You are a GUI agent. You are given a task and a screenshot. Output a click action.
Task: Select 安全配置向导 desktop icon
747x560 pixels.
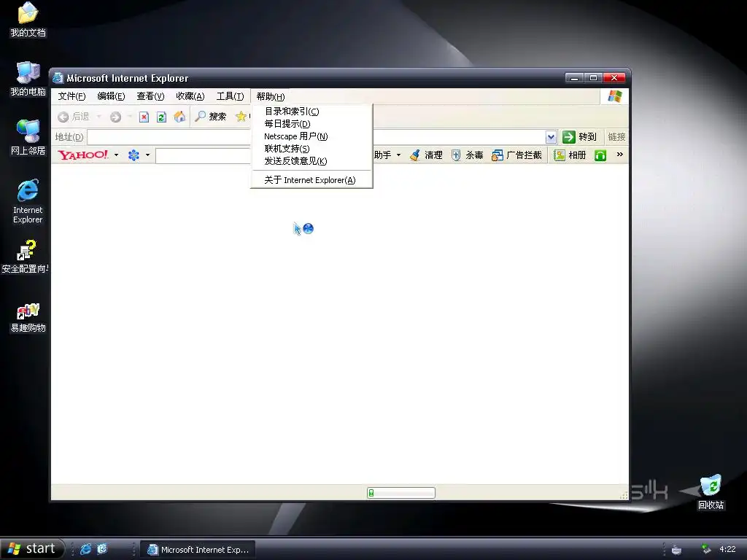26,257
